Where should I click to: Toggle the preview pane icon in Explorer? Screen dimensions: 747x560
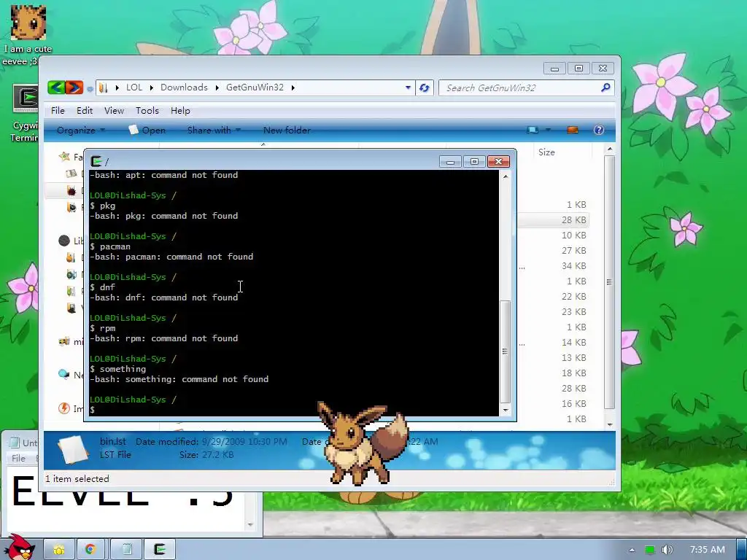(x=573, y=130)
